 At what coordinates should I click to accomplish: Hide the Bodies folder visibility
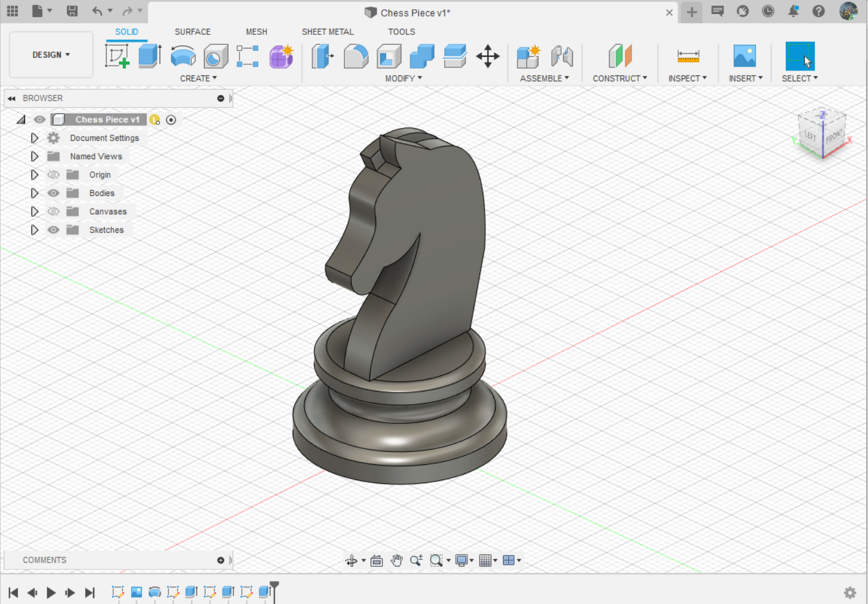pyautogui.click(x=54, y=193)
